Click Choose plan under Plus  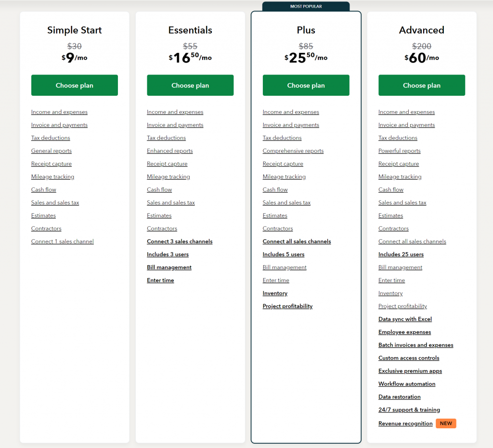tap(306, 85)
